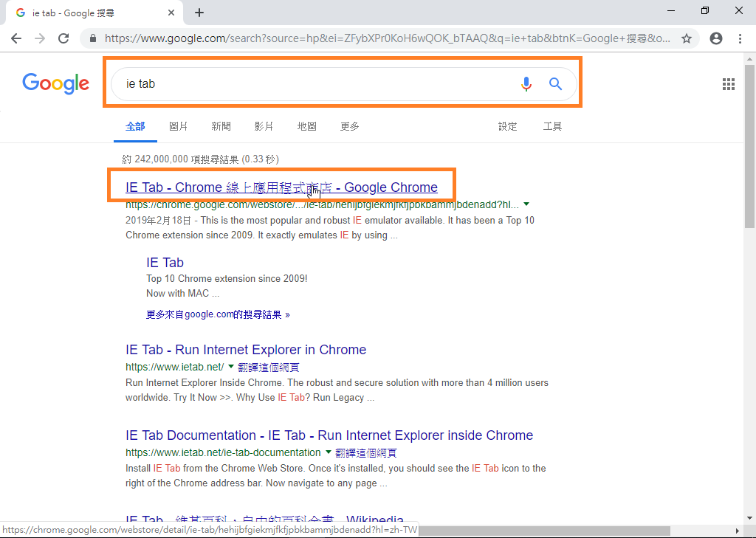The width and height of the screenshot is (756, 538).
Task: Expand dropdown arrow beside https://www.ietab.net/
Action: (231, 367)
